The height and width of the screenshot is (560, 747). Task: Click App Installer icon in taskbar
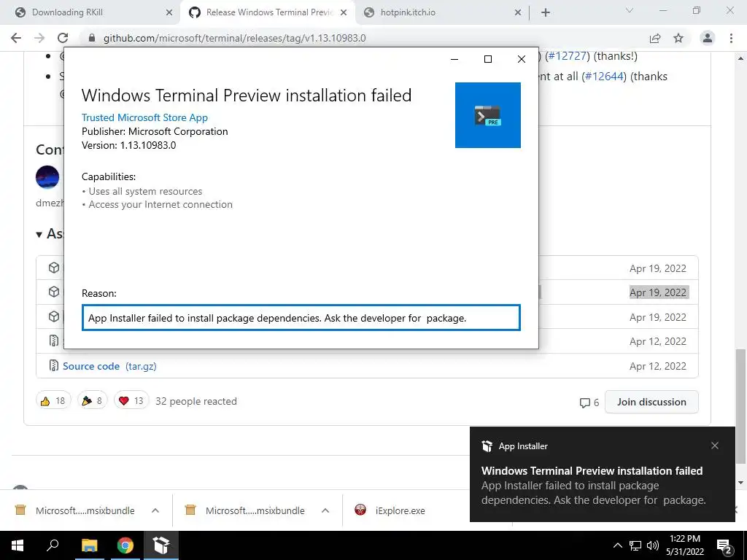161,545
